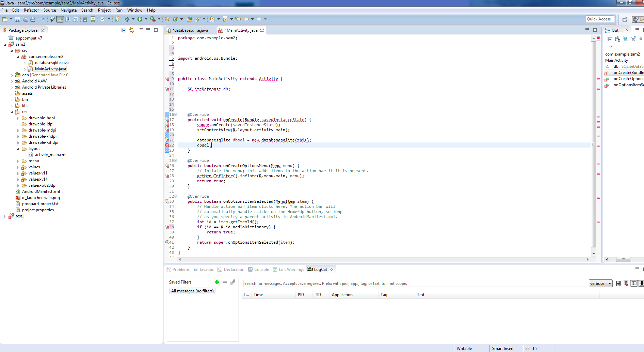This screenshot has height=352, width=644.
Task: Click the Print toolbar icon
Action: pos(33,19)
